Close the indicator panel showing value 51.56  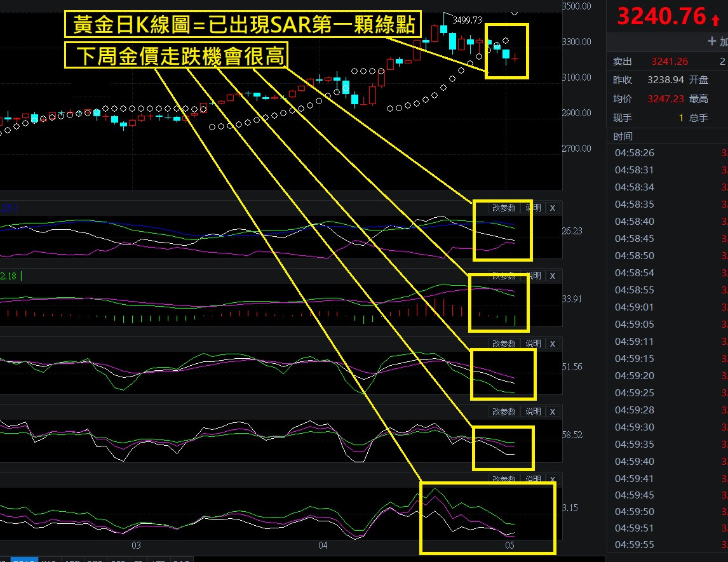click(x=552, y=343)
